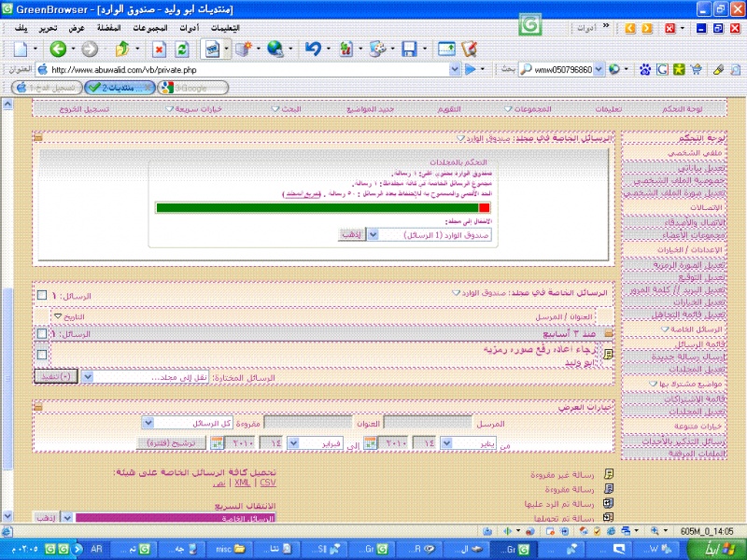Click the Save floppy disk icon

(409, 49)
